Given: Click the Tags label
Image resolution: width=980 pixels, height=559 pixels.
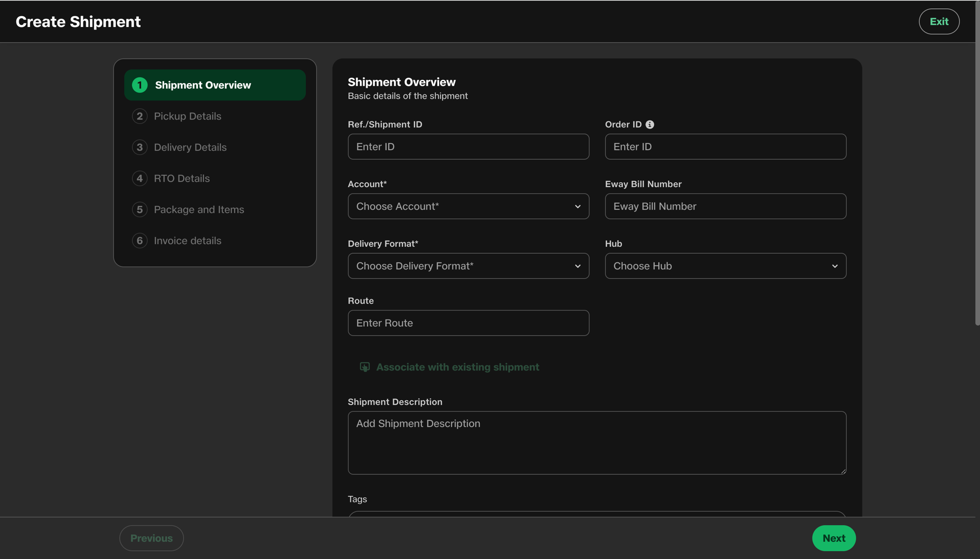Looking at the screenshot, I should (357, 499).
